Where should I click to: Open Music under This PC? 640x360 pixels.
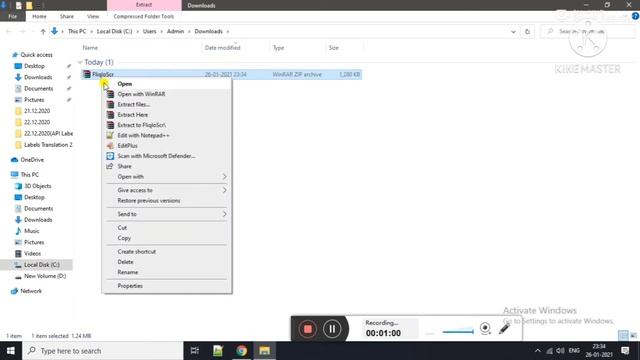(x=31, y=231)
